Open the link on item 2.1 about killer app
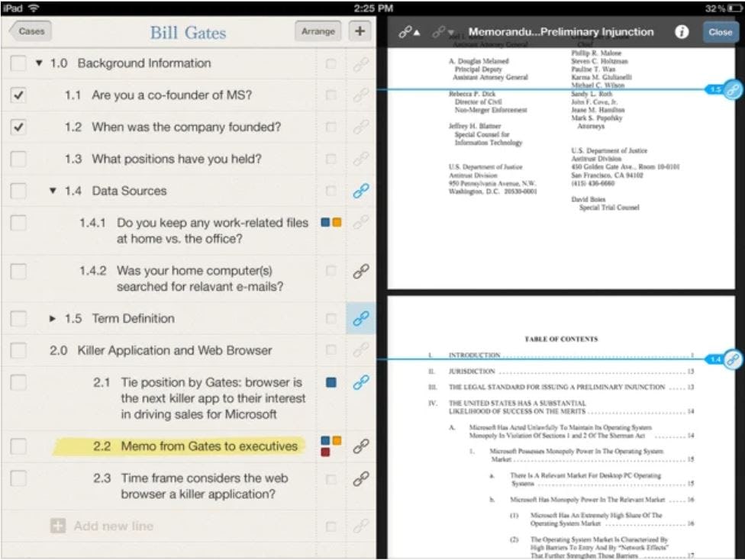This screenshot has width=745, height=560. (361, 382)
